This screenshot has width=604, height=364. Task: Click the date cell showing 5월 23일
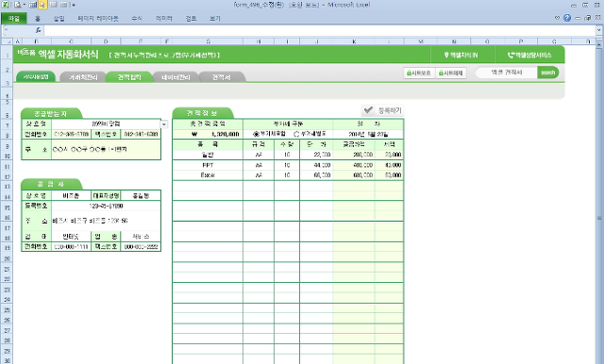point(368,134)
